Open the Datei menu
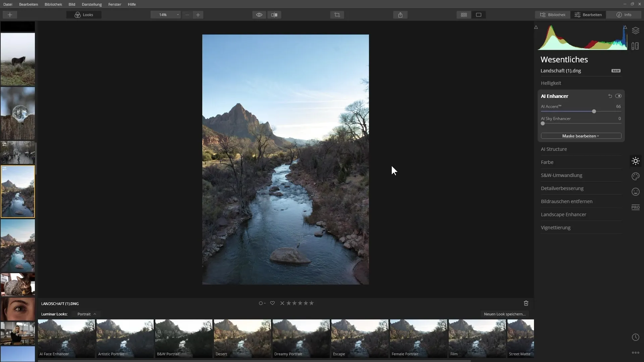The width and height of the screenshot is (644, 362). click(8, 4)
